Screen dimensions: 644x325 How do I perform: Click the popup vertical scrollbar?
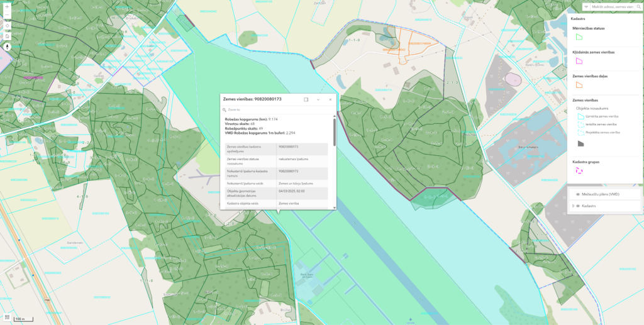[335, 132]
